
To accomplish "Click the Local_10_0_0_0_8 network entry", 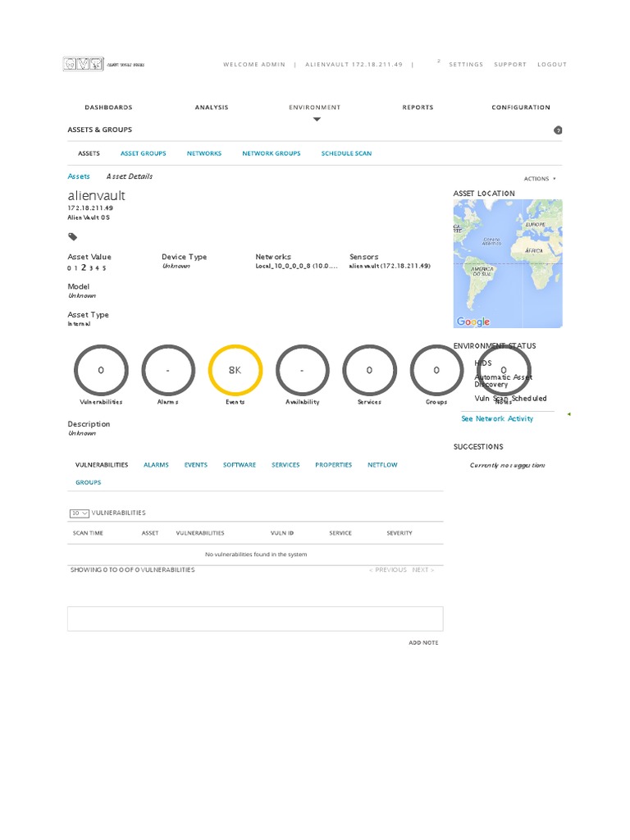I will pyautogui.click(x=296, y=267).
